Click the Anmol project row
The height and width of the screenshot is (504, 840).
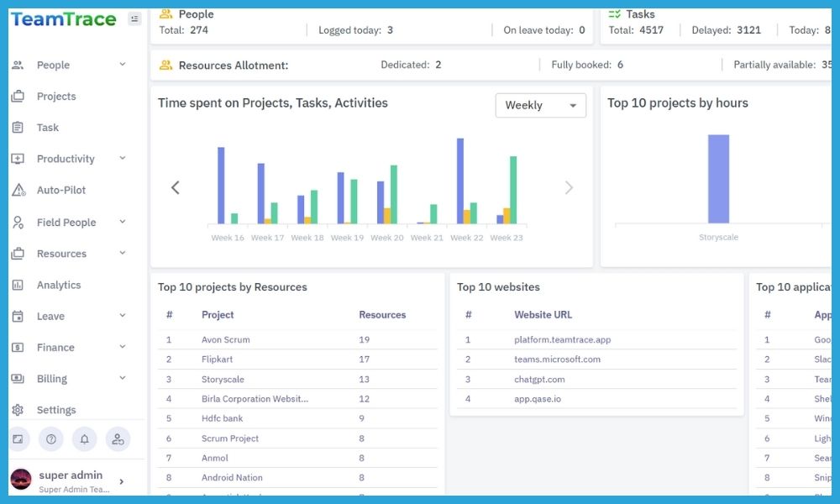pyautogui.click(x=297, y=458)
